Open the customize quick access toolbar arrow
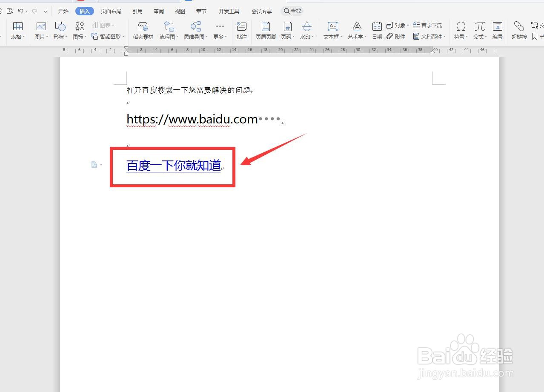Image resolution: width=544 pixels, height=392 pixels. pos(46,11)
